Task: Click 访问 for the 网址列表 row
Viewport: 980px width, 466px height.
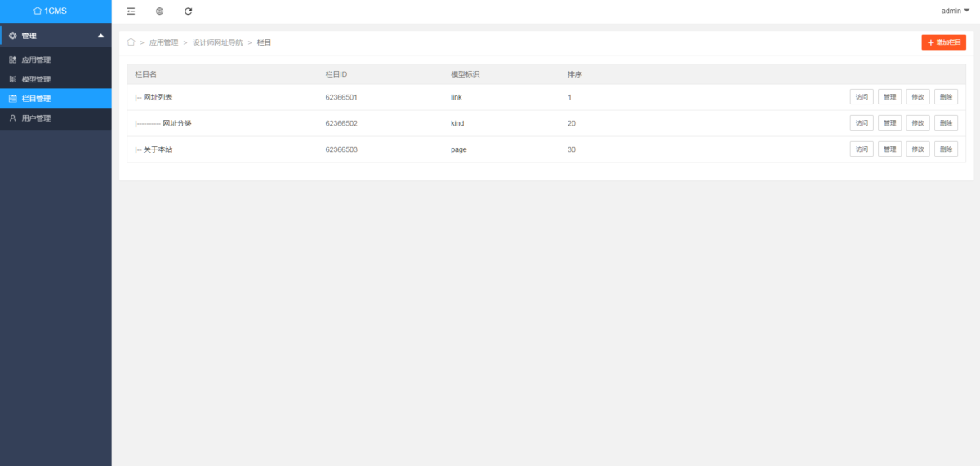Action: point(862,97)
